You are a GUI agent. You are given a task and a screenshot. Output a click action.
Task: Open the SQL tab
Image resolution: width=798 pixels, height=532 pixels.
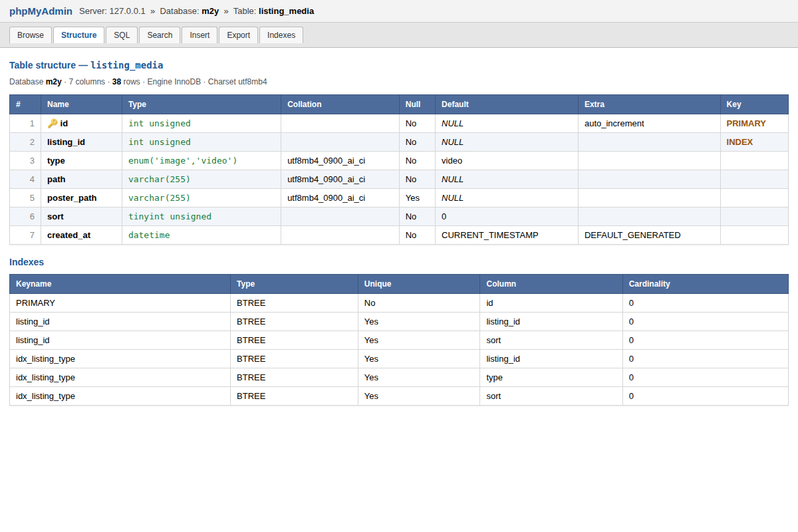122,35
